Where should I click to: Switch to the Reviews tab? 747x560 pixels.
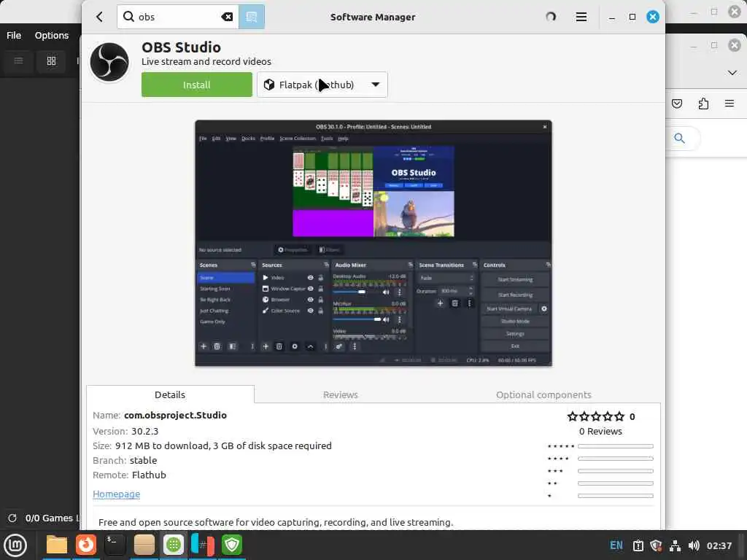[x=340, y=394]
